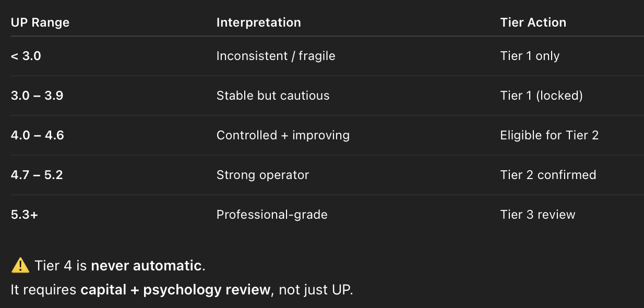Viewport: 644px width, 308px height.
Task: Click the 'Controlled + improving' cell
Action: click(x=283, y=135)
